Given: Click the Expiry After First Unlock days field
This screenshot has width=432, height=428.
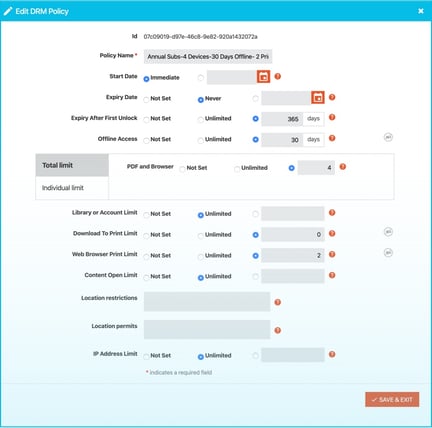Looking at the screenshot, I should [282, 119].
